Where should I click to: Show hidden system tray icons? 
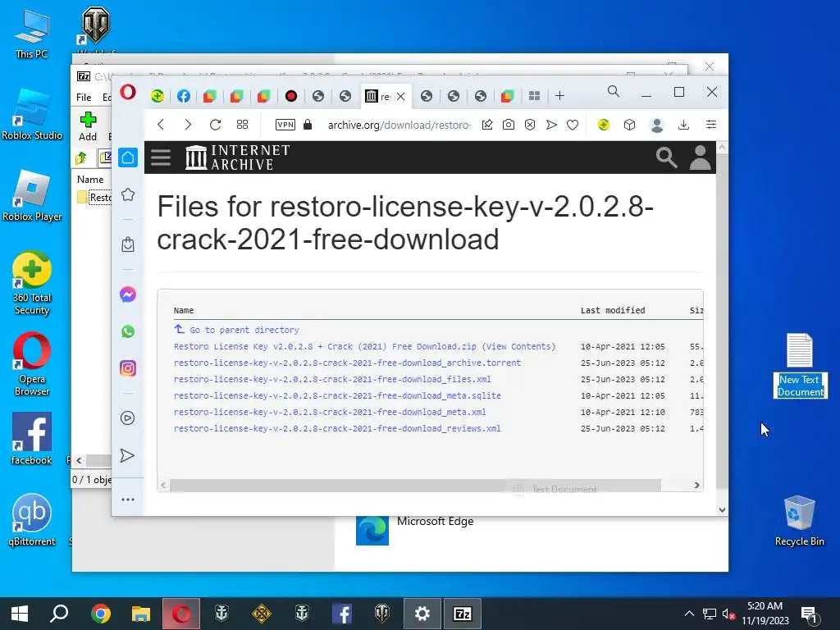(x=689, y=614)
